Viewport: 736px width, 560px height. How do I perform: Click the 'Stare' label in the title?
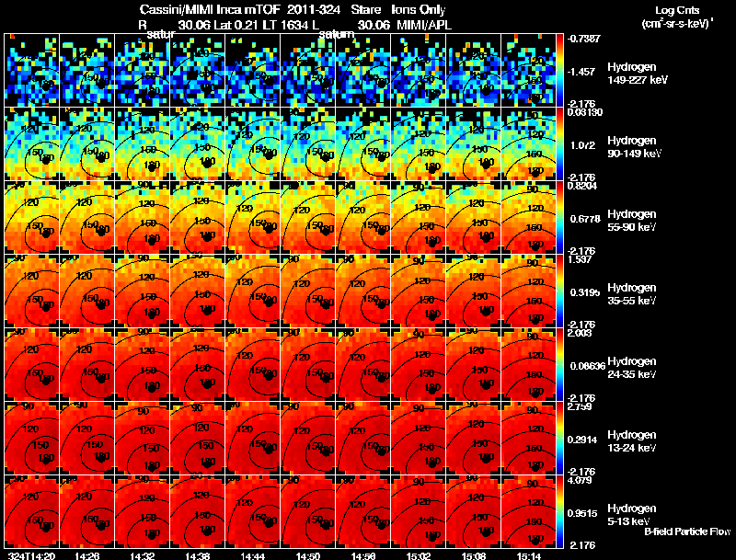365,9
